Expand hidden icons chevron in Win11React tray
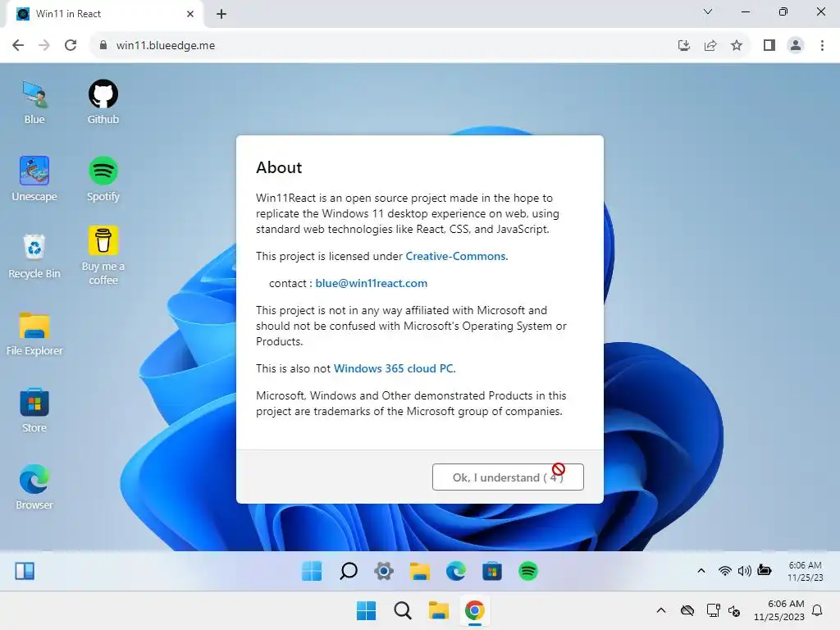The image size is (840, 630). pyautogui.click(x=701, y=571)
